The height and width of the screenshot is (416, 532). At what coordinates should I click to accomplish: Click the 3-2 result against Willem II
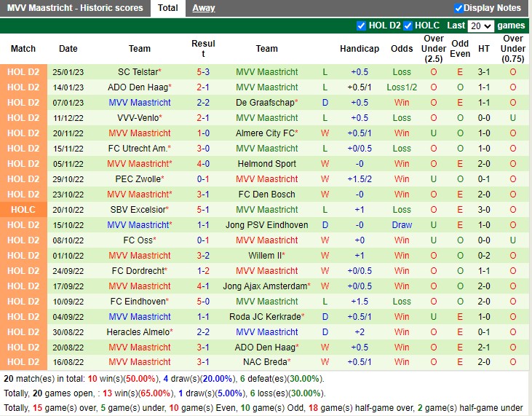click(203, 256)
